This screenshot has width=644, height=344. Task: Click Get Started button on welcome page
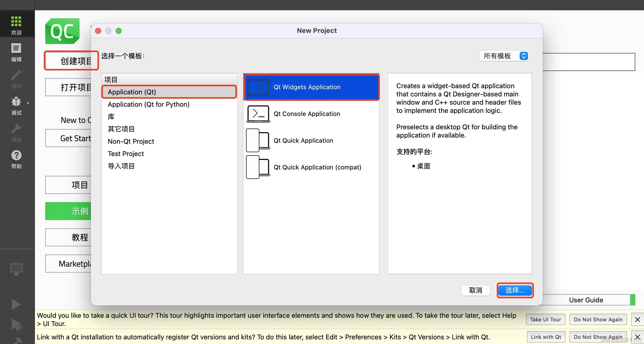69,138
